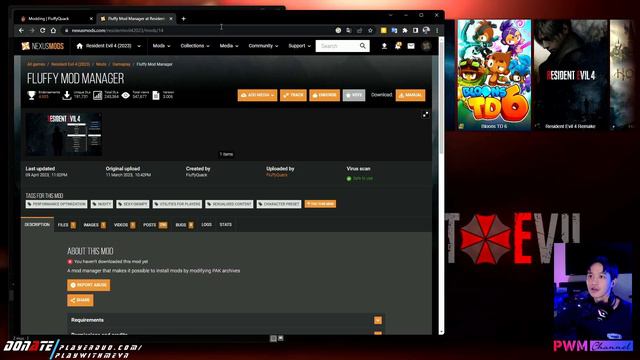640x360 pixels.
Task: Click the Version document icon
Action: pos(156,95)
